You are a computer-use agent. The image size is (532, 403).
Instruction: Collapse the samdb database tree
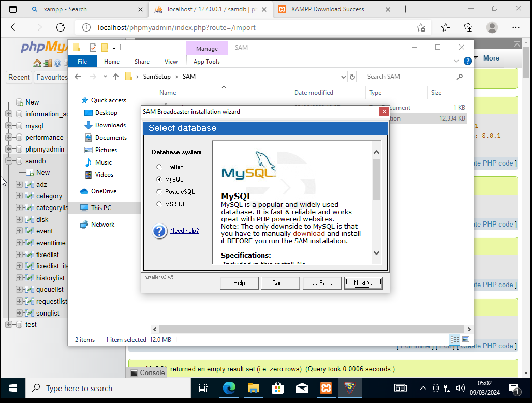[9, 161]
